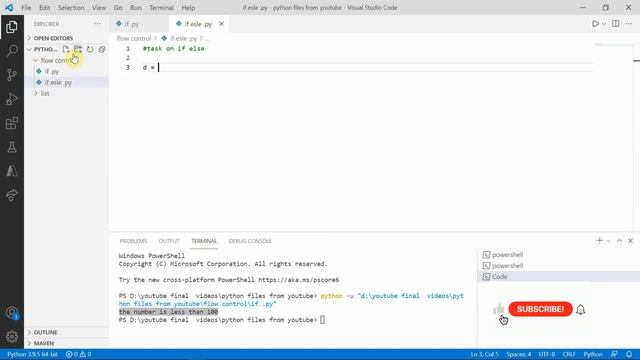
Task: Maximize the terminal panel
Action: 619,241
